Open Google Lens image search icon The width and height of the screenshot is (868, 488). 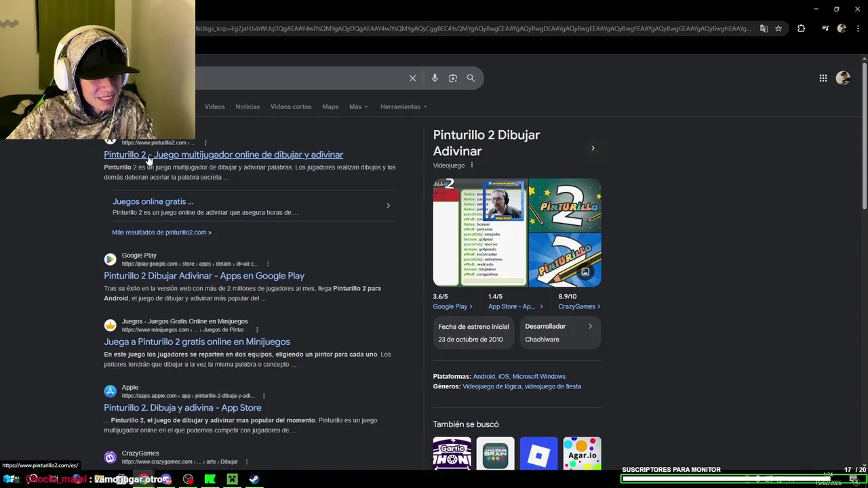tap(453, 78)
